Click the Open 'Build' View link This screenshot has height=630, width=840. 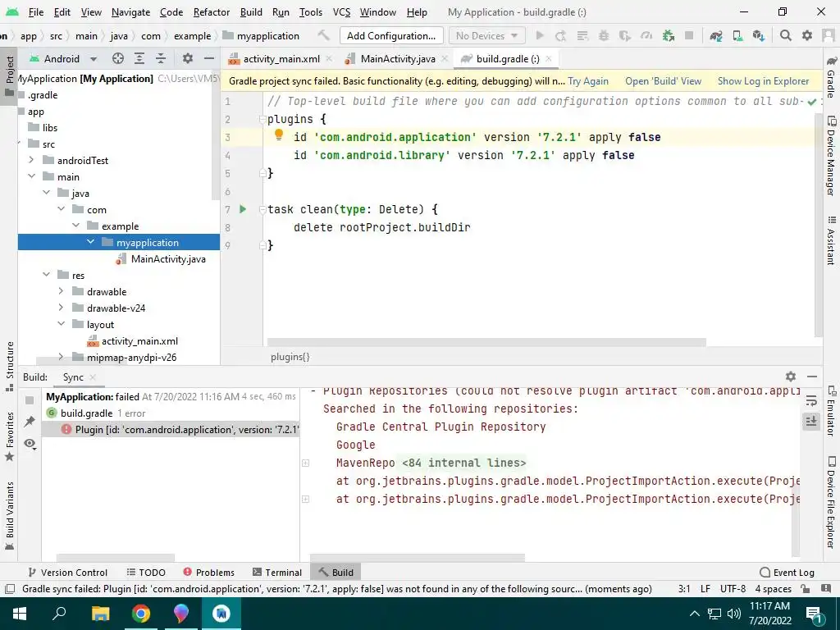tap(663, 81)
